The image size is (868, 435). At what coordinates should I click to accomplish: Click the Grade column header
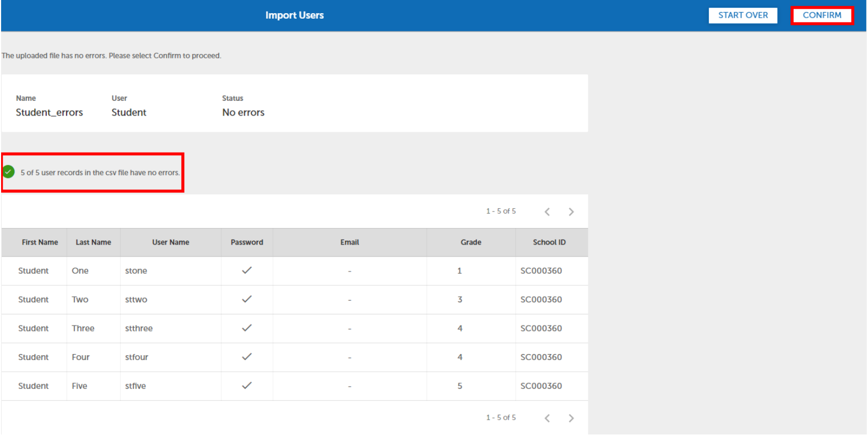point(471,242)
